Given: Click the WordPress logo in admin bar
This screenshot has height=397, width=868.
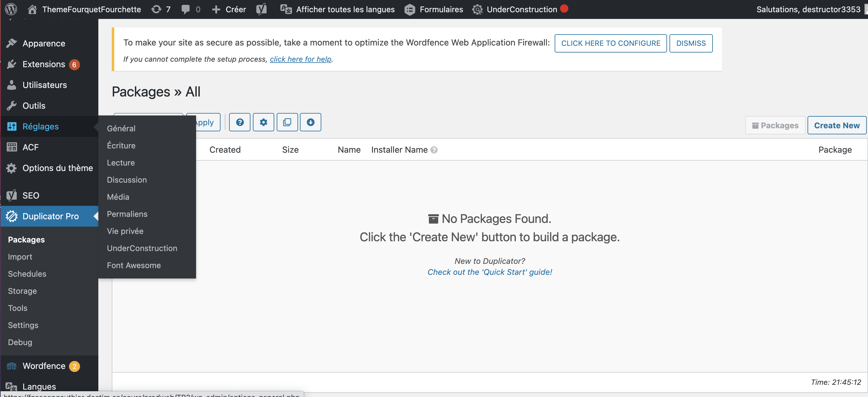Looking at the screenshot, I should point(11,9).
